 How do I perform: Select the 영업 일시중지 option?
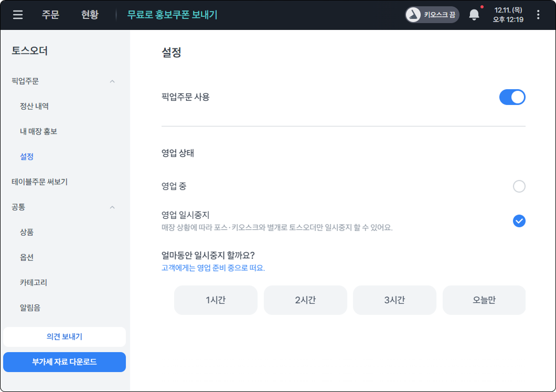tap(519, 221)
